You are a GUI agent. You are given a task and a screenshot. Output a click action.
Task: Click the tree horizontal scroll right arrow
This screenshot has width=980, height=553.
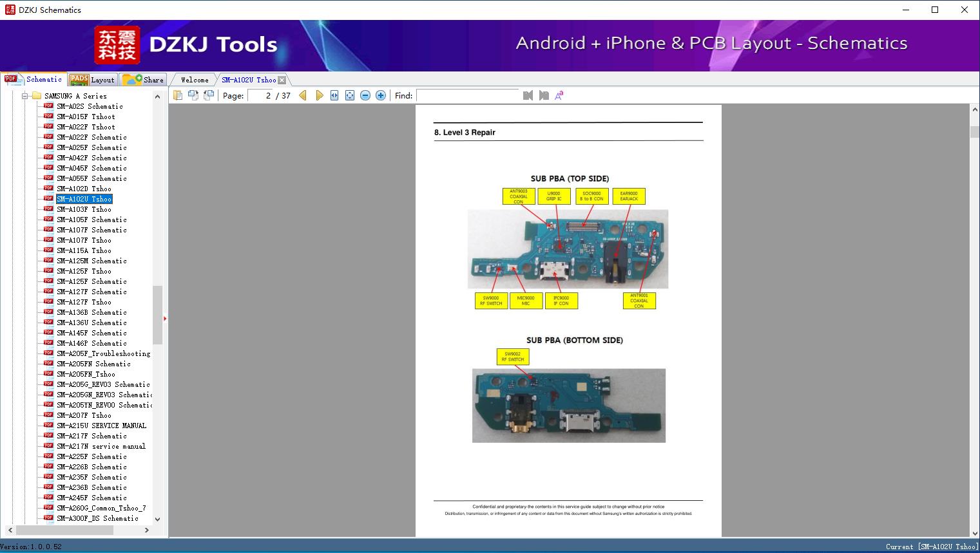coord(147,530)
